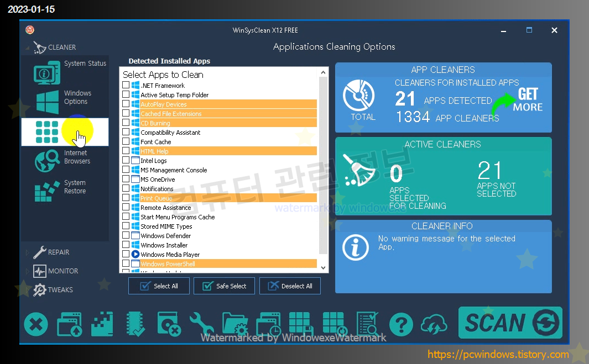589x364 pixels.
Task: Open Internet Browsers in the sidebar
Action: point(65,161)
